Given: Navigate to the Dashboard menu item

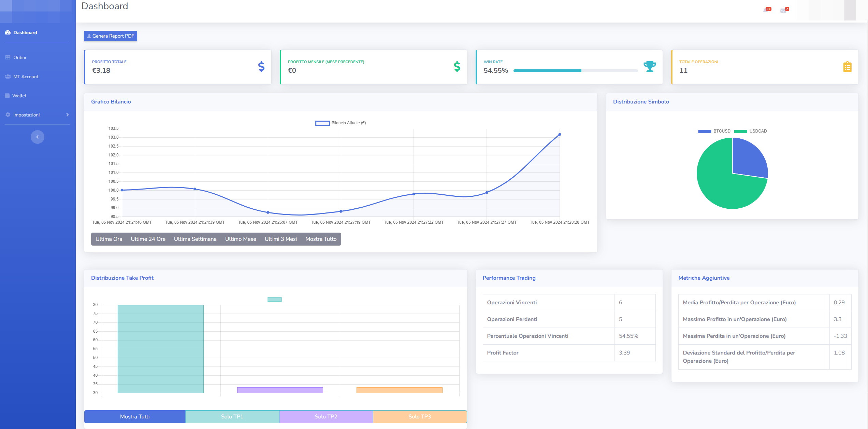Looking at the screenshot, I should [x=25, y=32].
